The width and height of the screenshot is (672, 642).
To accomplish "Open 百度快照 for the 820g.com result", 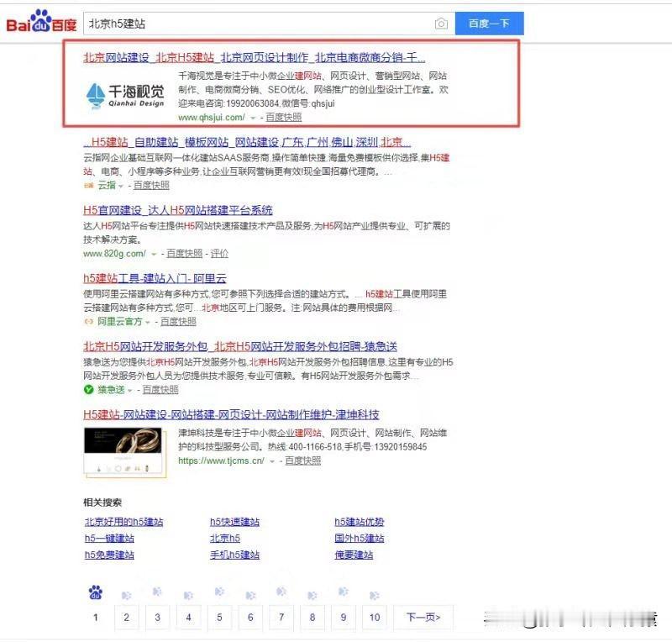I will pyautogui.click(x=184, y=254).
